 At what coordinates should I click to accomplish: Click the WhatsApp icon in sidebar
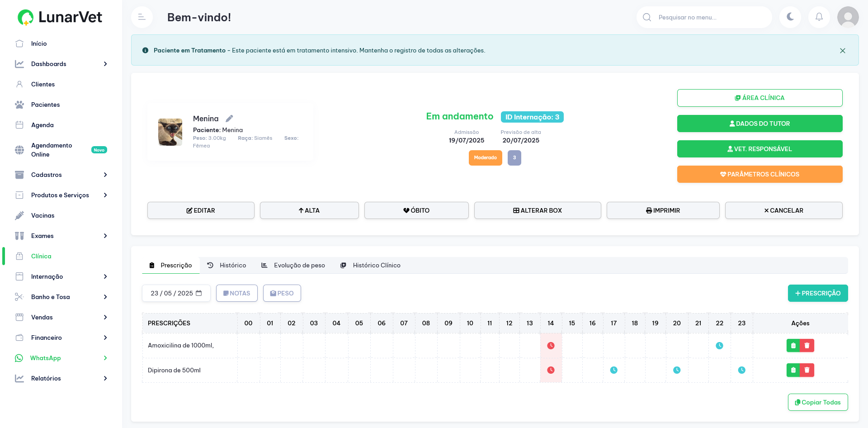[19, 358]
